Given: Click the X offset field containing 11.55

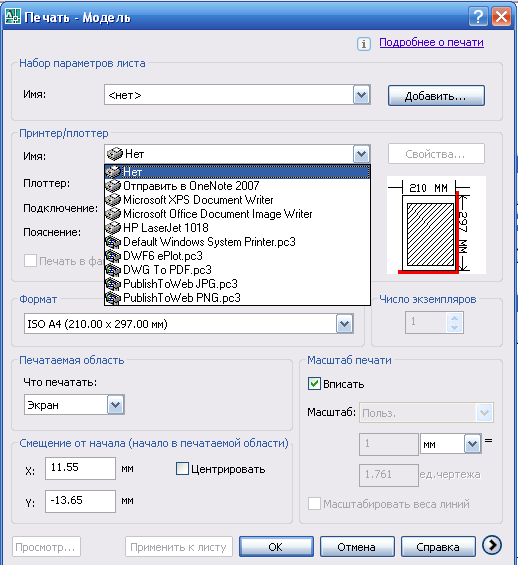Looking at the screenshot, I should [x=80, y=468].
